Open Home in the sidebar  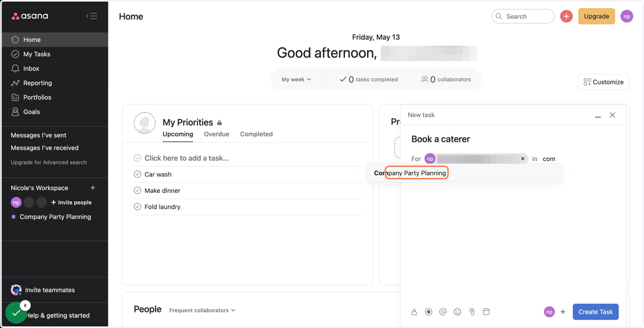(x=54, y=40)
